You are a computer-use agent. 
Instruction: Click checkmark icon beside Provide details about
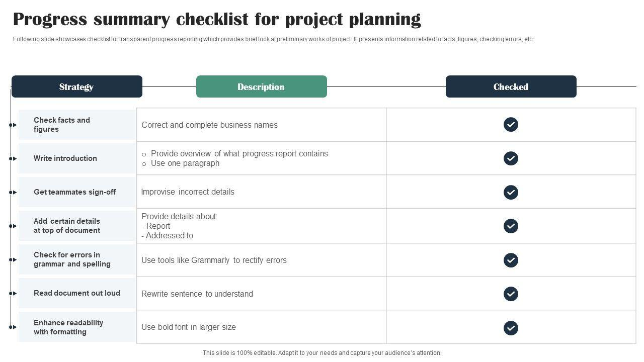tap(511, 226)
